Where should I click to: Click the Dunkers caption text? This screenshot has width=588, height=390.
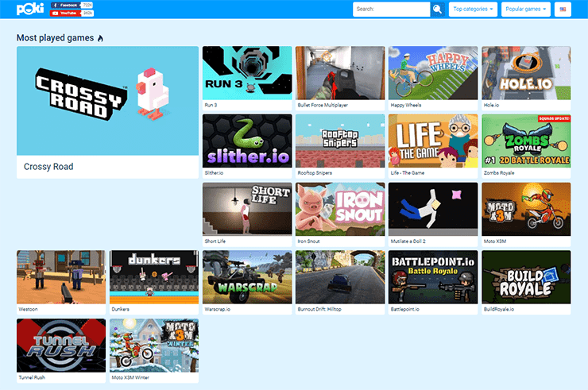pos(120,309)
